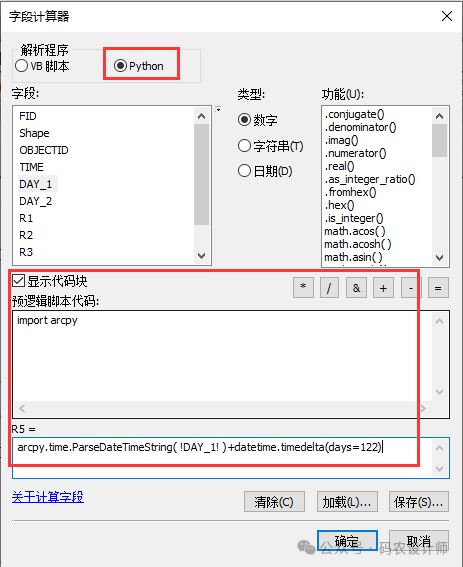Choose the 日期(D) type option

[x=244, y=171]
